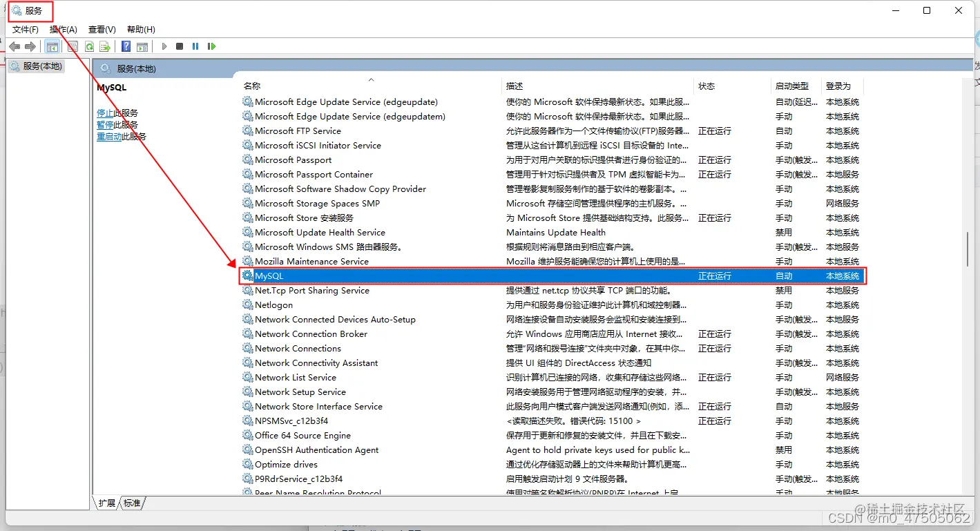Click the blue Help question-mark icon
This screenshot has height=531, width=980.
point(126,46)
